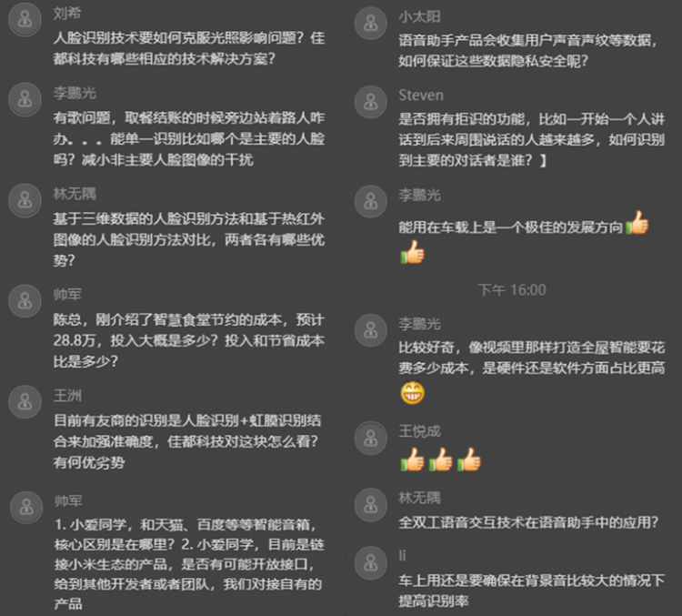Click the 王悦成 username label

(420, 431)
